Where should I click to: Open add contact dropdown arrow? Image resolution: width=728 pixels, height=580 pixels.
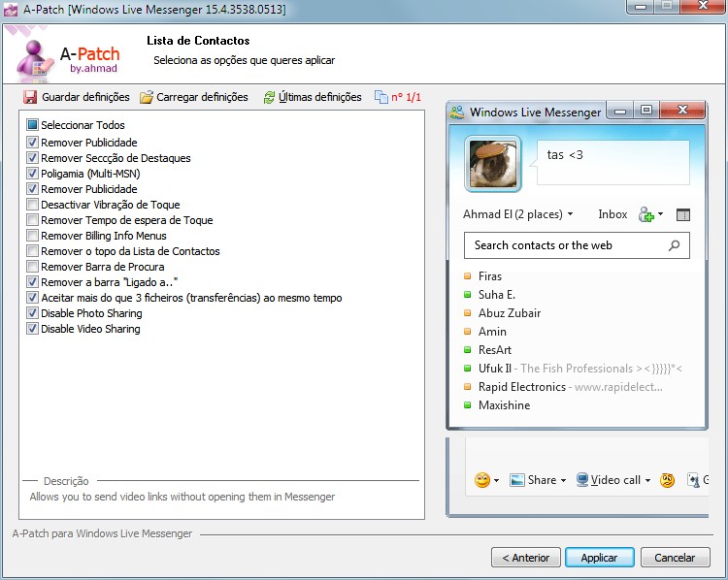[660, 214]
